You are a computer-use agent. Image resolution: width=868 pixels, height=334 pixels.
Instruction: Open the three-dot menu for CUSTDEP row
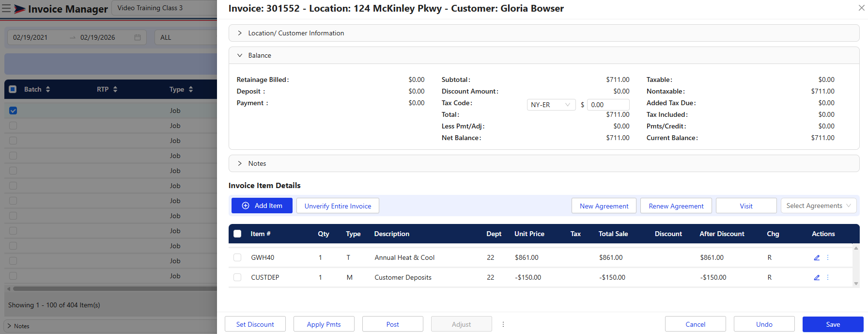pyautogui.click(x=828, y=277)
